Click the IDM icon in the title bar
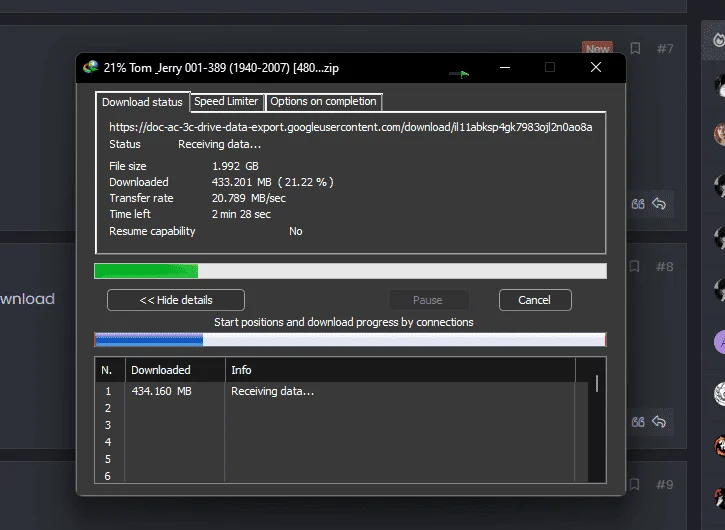The image size is (725, 530). pyautogui.click(x=91, y=68)
